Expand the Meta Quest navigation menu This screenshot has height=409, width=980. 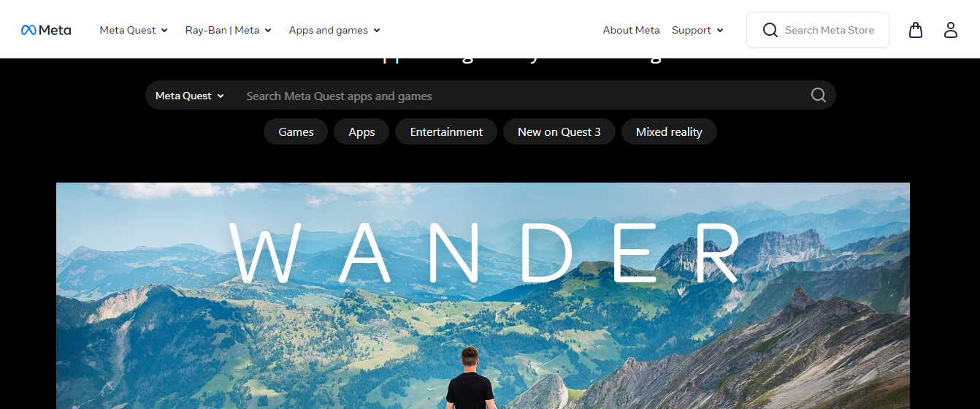tap(134, 30)
